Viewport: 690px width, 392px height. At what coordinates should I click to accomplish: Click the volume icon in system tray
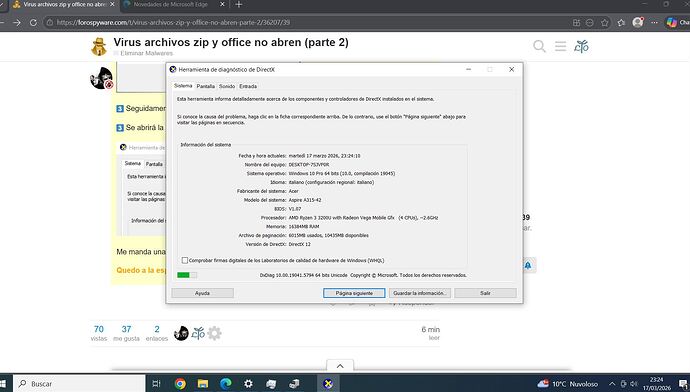pos(634,384)
